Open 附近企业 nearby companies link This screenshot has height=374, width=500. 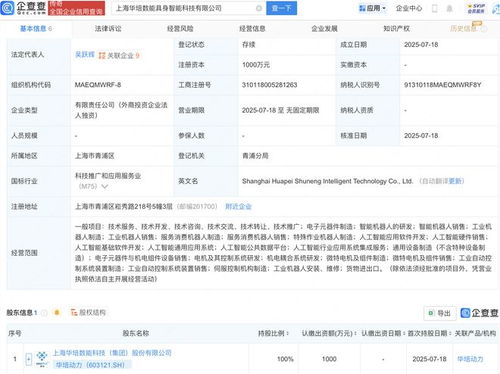click(238, 207)
